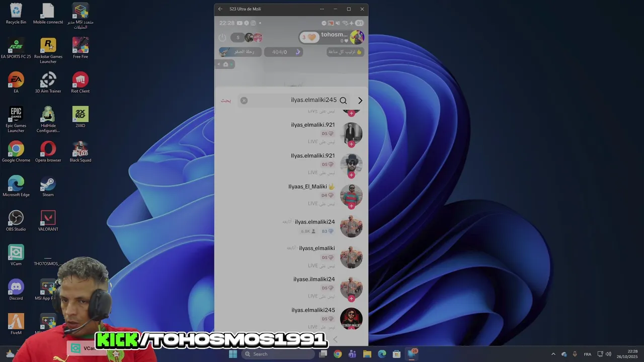
Task: Click the 3 hearts counter badge
Action: coord(309,38)
